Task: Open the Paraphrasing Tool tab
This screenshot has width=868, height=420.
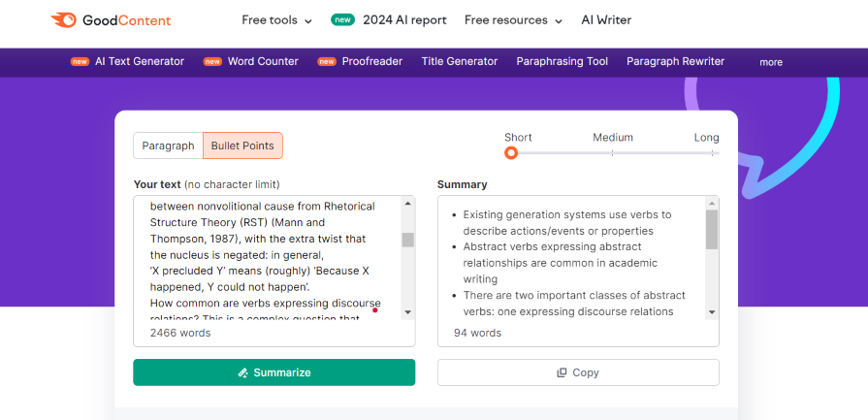Action: (563, 61)
